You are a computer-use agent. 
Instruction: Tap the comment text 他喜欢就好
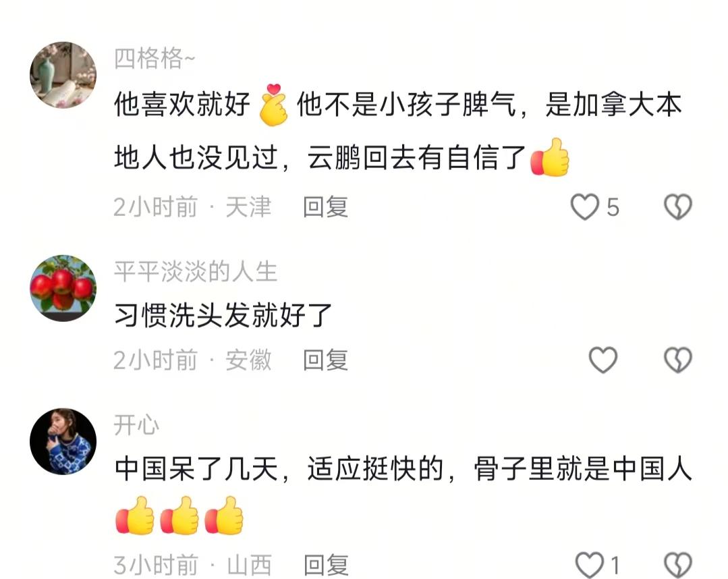click(x=182, y=103)
